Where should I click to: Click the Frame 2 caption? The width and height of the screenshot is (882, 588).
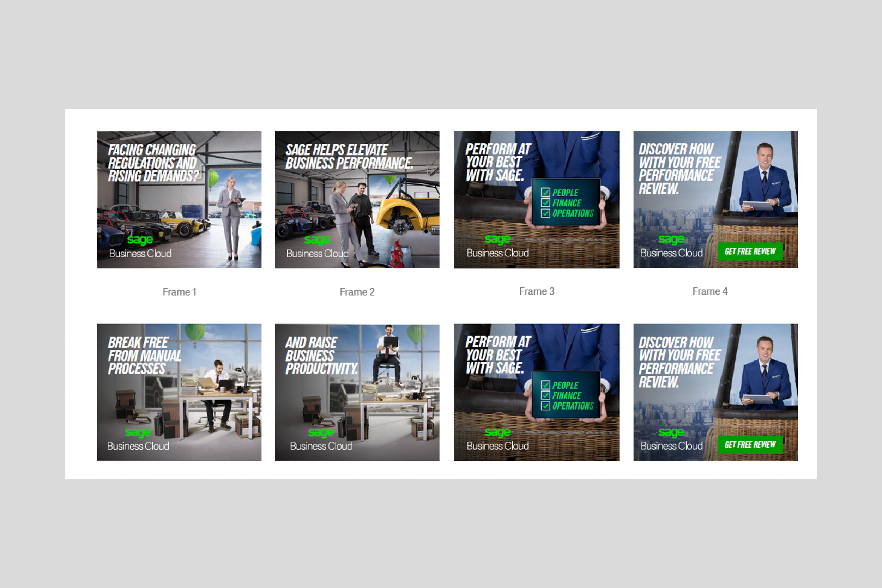coord(357,292)
